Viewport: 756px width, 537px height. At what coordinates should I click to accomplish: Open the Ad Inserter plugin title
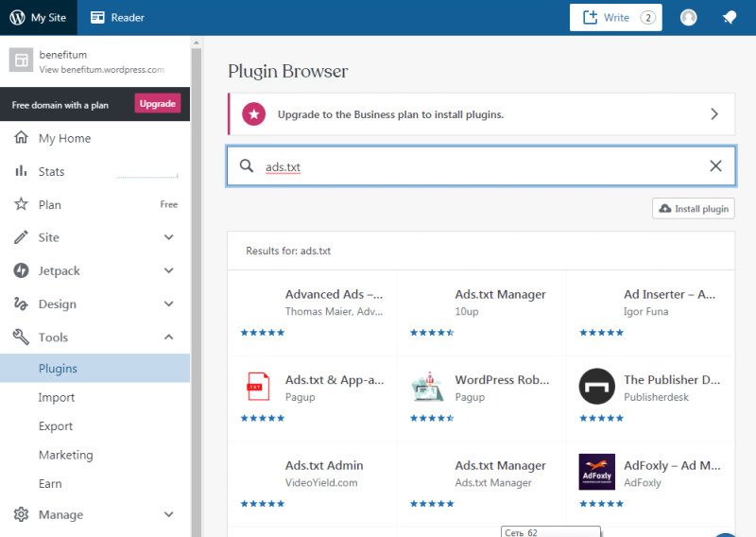(x=670, y=294)
